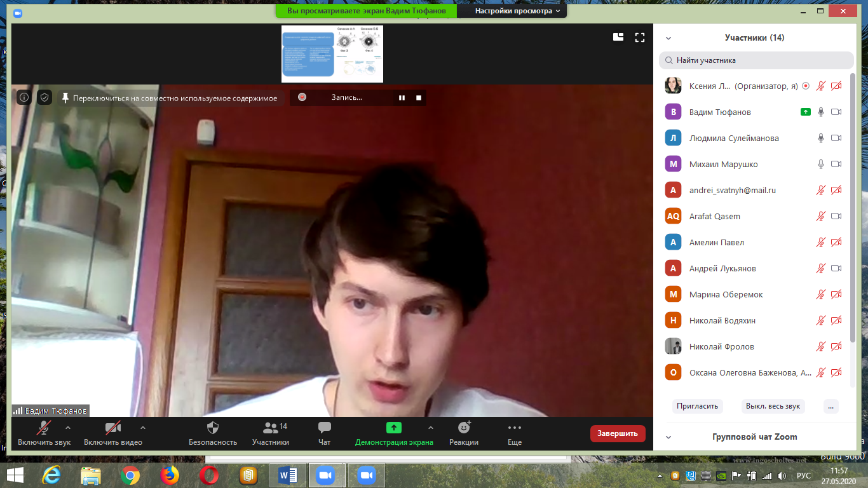Screen dimensions: 868x488
Task: Click the red Завершить button
Action: coord(618,433)
